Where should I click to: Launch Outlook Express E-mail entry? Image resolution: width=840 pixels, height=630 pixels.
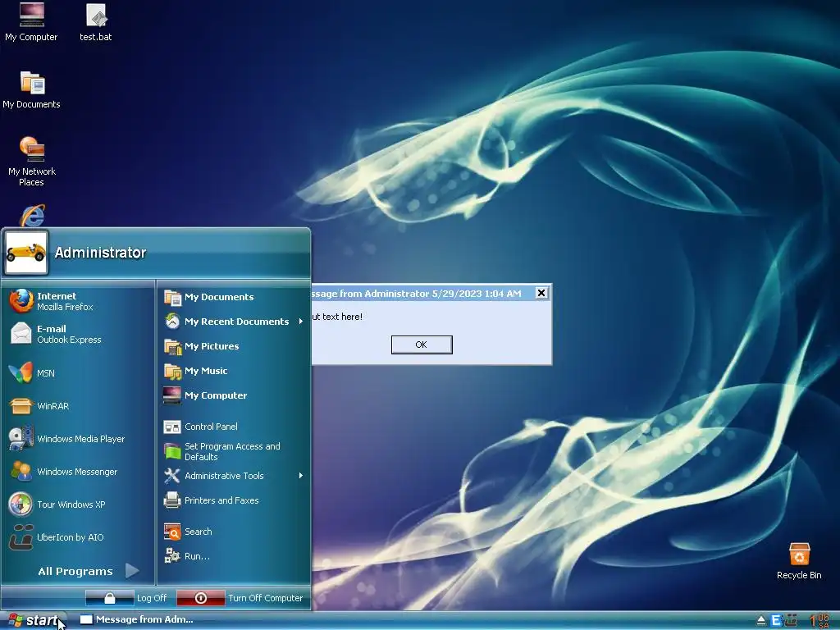(x=79, y=334)
